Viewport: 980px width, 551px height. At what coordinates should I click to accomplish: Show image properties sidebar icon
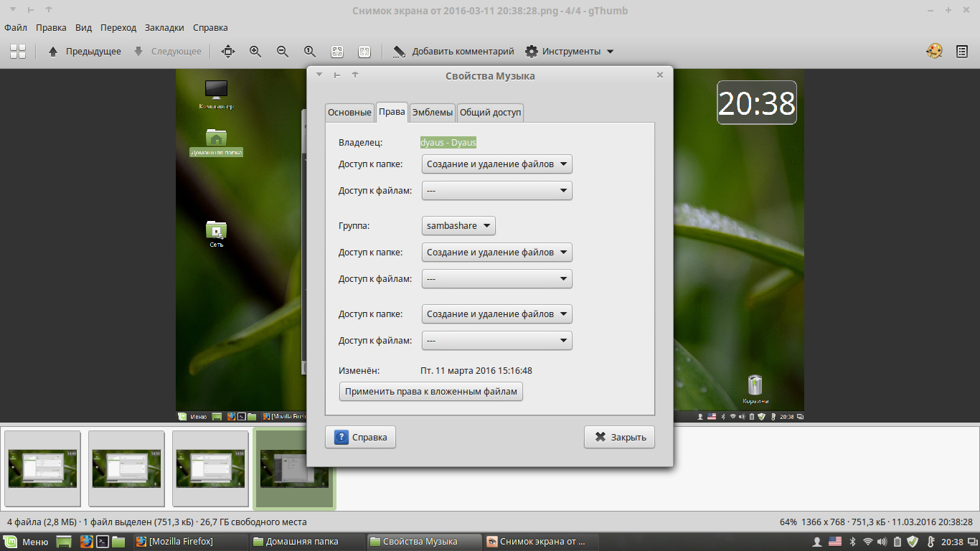coord(962,52)
